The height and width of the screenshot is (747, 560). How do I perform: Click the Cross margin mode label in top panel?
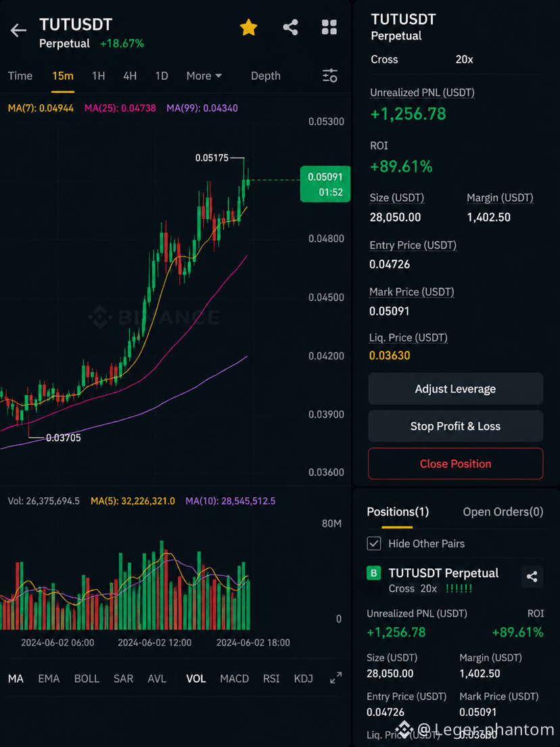coord(384,60)
